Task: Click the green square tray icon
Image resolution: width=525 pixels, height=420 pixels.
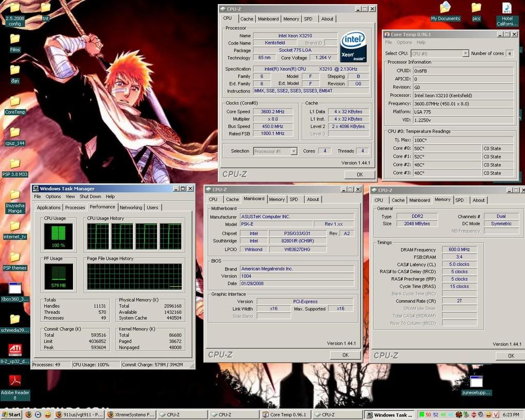Action: (x=421, y=415)
